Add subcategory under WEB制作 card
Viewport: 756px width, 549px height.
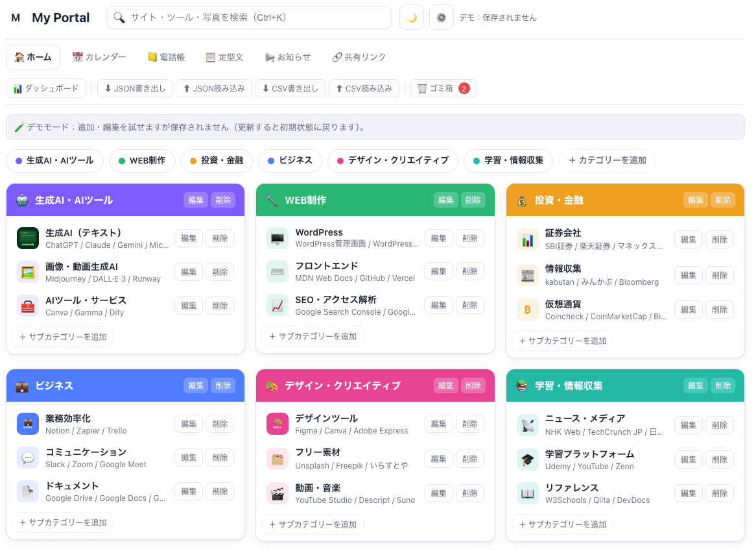[313, 336]
